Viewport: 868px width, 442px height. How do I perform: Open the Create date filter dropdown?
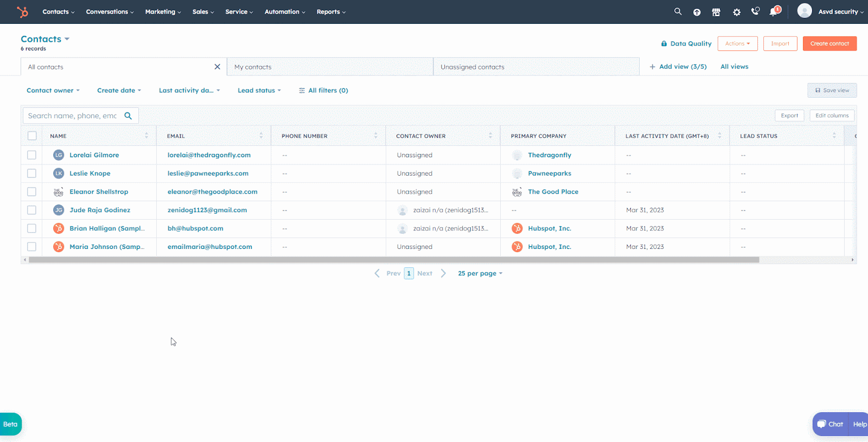click(x=119, y=91)
